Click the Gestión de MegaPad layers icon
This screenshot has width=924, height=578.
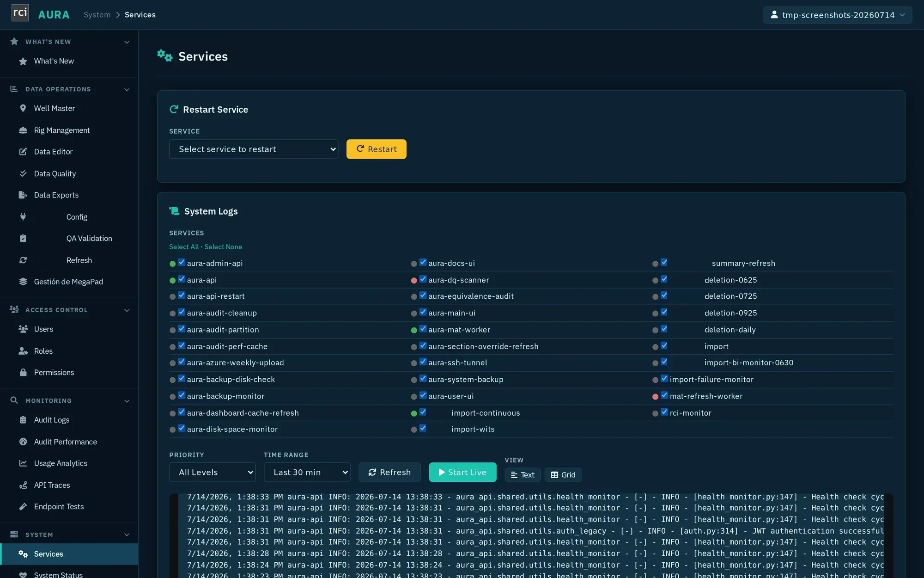23,282
